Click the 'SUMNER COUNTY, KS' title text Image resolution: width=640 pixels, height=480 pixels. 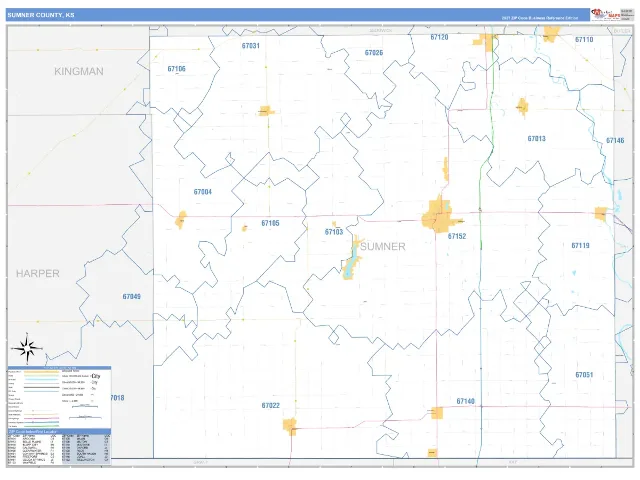[x=41, y=15]
